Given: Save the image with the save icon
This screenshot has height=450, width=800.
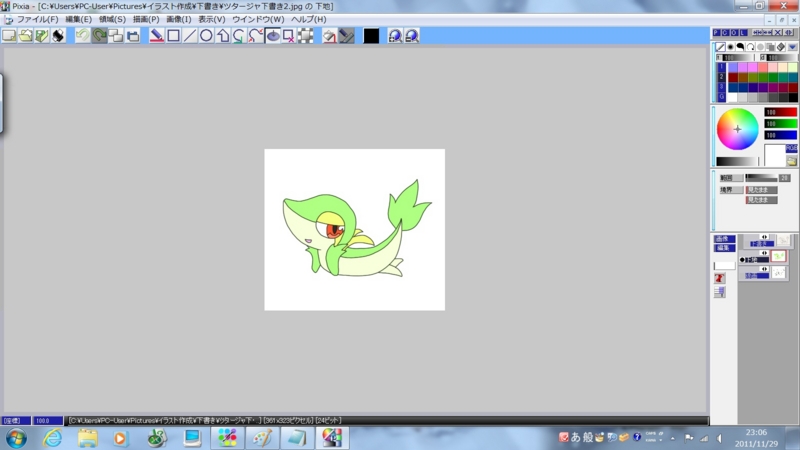Looking at the screenshot, I should pyautogui.click(x=42, y=35).
